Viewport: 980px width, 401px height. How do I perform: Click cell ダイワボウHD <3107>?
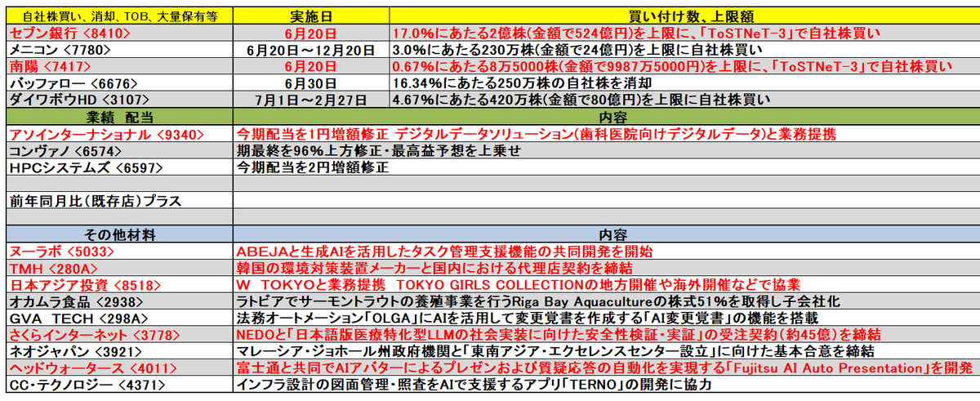click(x=119, y=100)
